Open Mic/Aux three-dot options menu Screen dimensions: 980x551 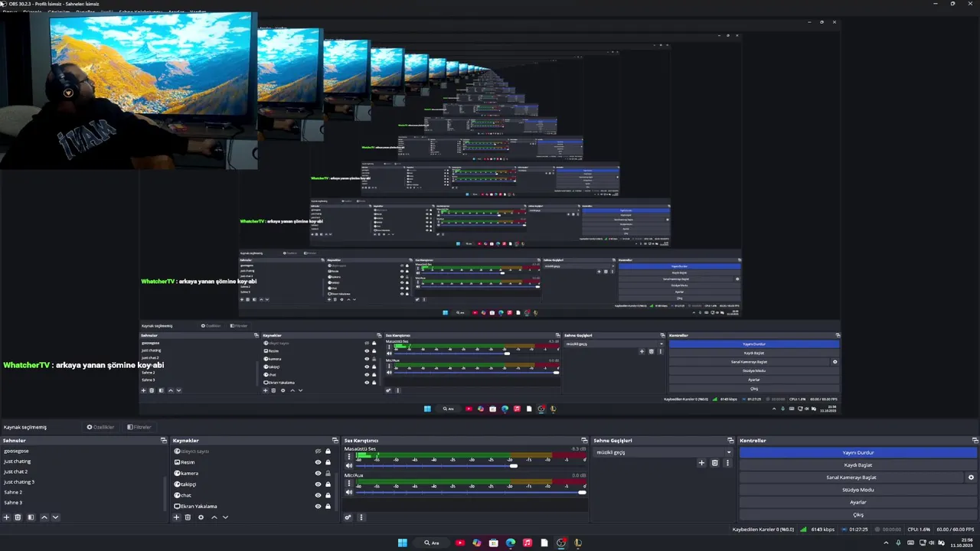click(349, 483)
